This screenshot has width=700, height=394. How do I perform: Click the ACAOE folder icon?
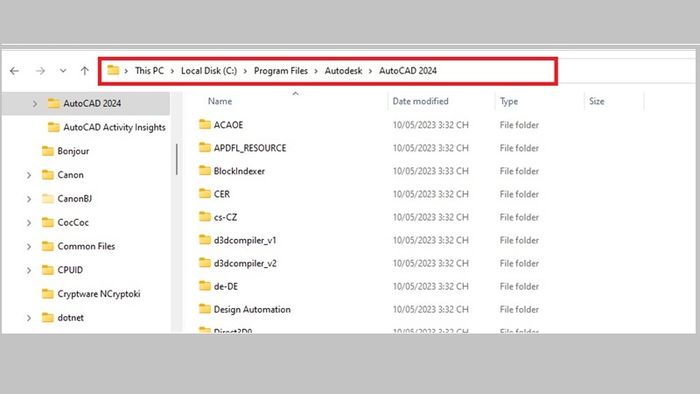click(205, 124)
